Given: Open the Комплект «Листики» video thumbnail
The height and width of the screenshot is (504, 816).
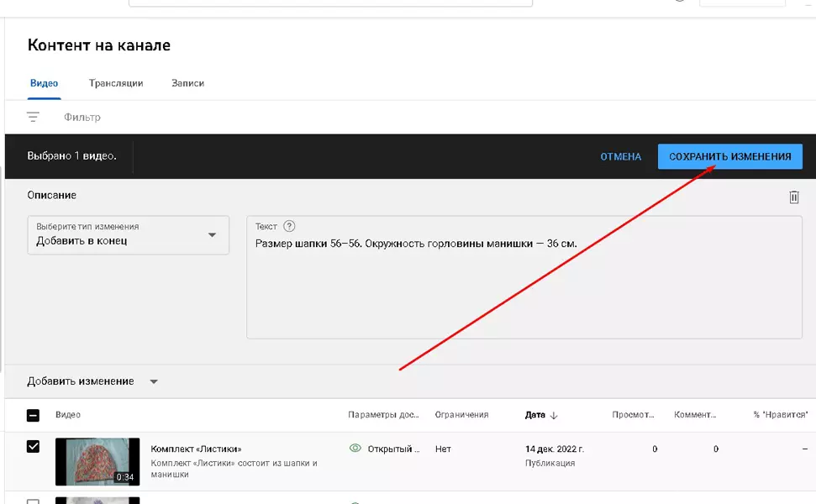Looking at the screenshot, I should click(x=97, y=462).
